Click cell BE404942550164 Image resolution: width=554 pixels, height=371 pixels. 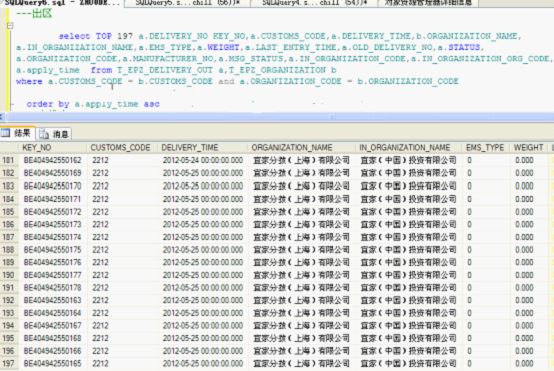[52, 313]
